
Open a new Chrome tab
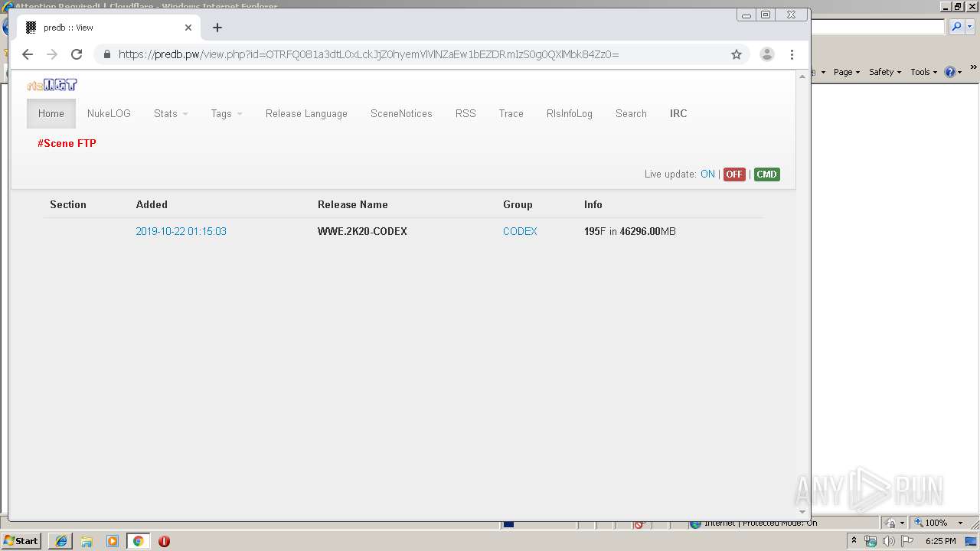point(217,28)
